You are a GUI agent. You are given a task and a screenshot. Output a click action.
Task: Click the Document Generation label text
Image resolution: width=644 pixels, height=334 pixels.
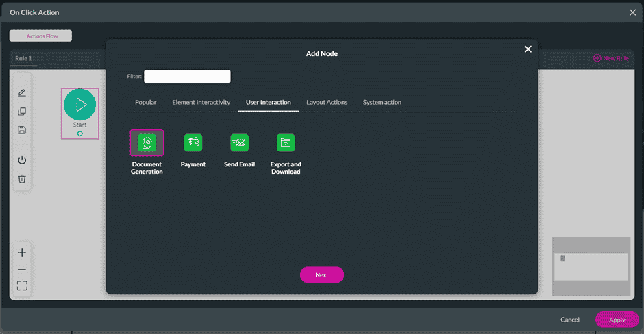pos(147,168)
